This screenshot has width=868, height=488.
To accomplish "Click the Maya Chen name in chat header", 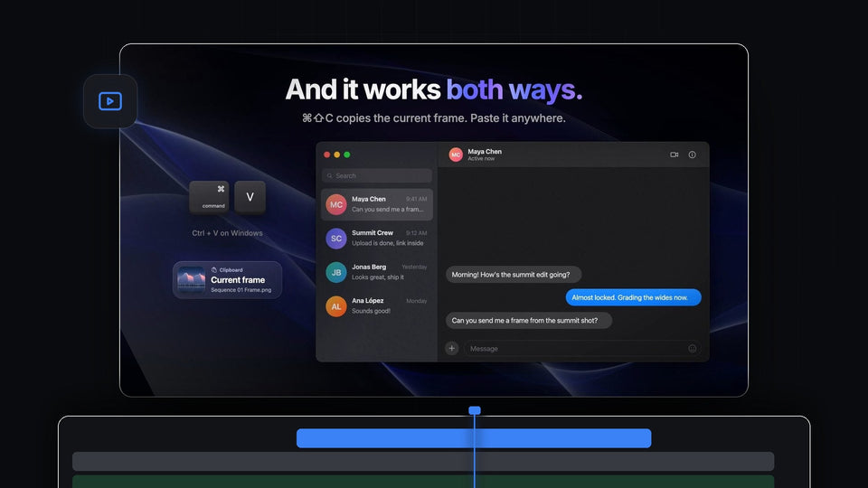I will (485, 151).
